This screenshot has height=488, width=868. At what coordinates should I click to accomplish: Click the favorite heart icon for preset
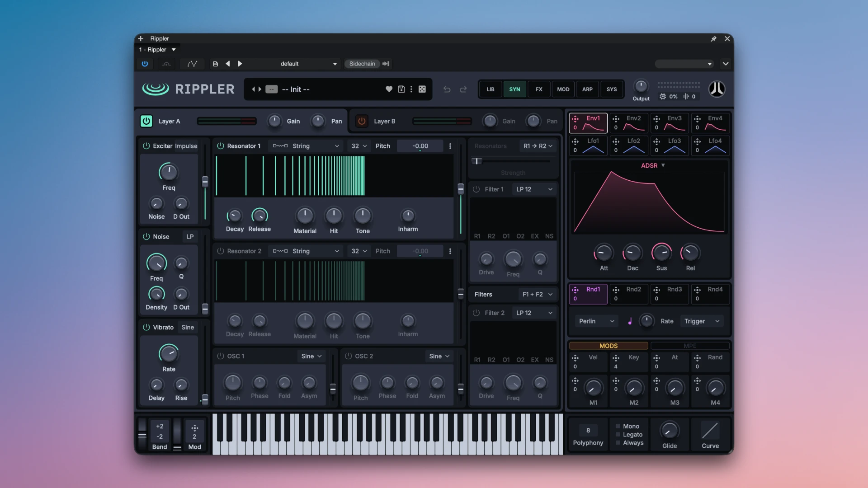click(x=389, y=89)
